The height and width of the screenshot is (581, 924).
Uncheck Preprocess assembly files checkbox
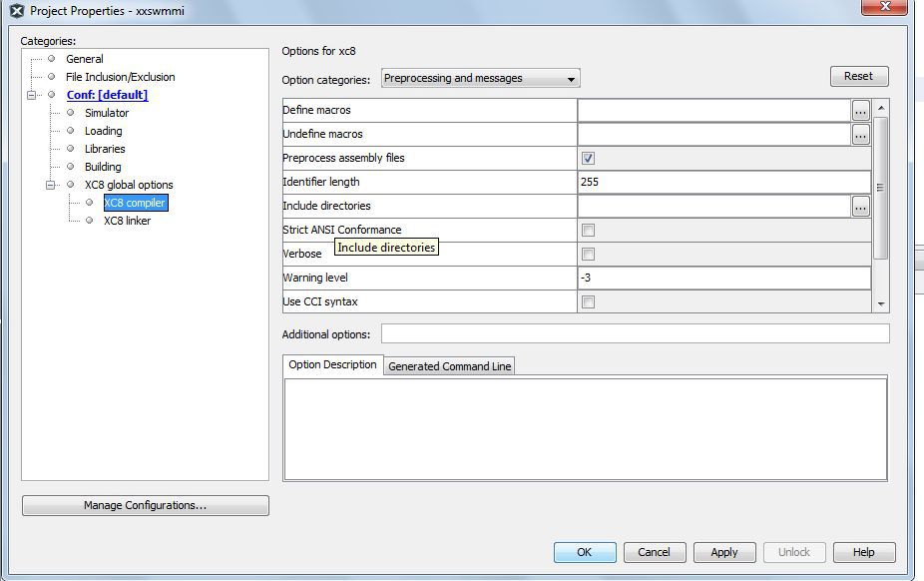click(x=588, y=158)
